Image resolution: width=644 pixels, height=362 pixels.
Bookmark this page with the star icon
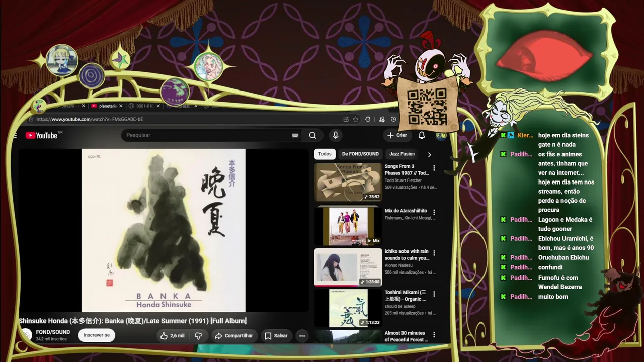pos(356,119)
